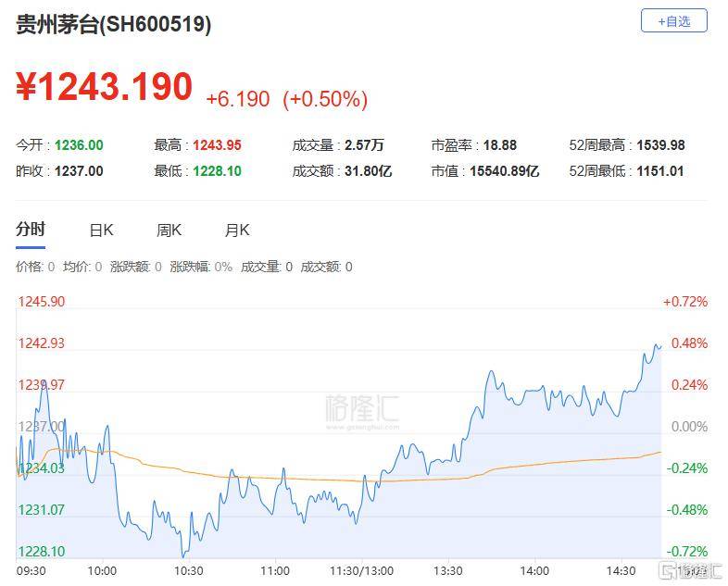The height and width of the screenshot is (586, 728).
Task: Click the 涨跌幅 readout in chart header
Action: pyautogui.click(x=201, y=267)
